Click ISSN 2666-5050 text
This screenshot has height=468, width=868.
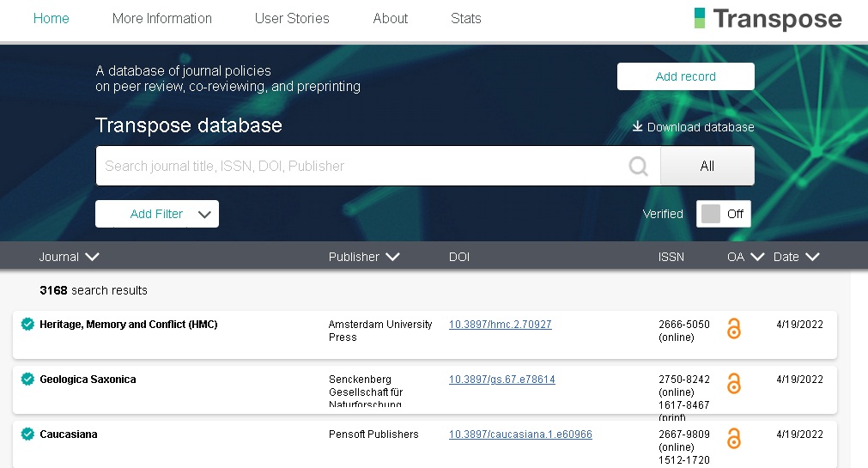tap(684, 324)
